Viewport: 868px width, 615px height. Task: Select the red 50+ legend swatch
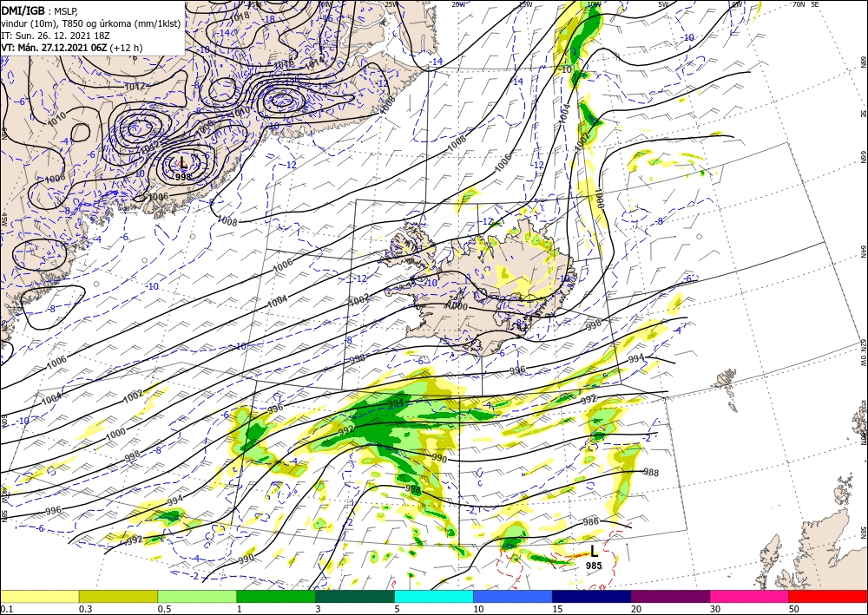[x=828, y=596]
